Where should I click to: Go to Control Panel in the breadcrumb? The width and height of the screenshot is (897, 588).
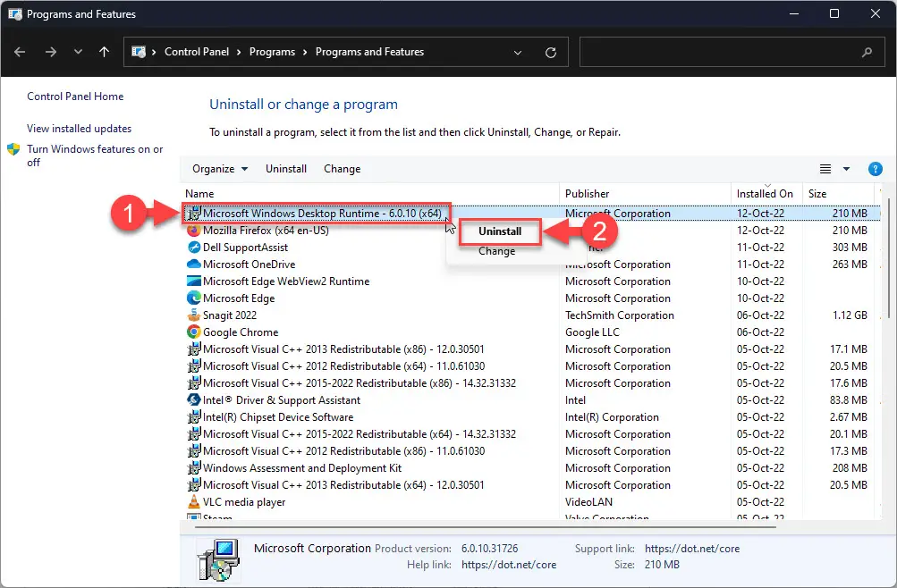[197, 52]
